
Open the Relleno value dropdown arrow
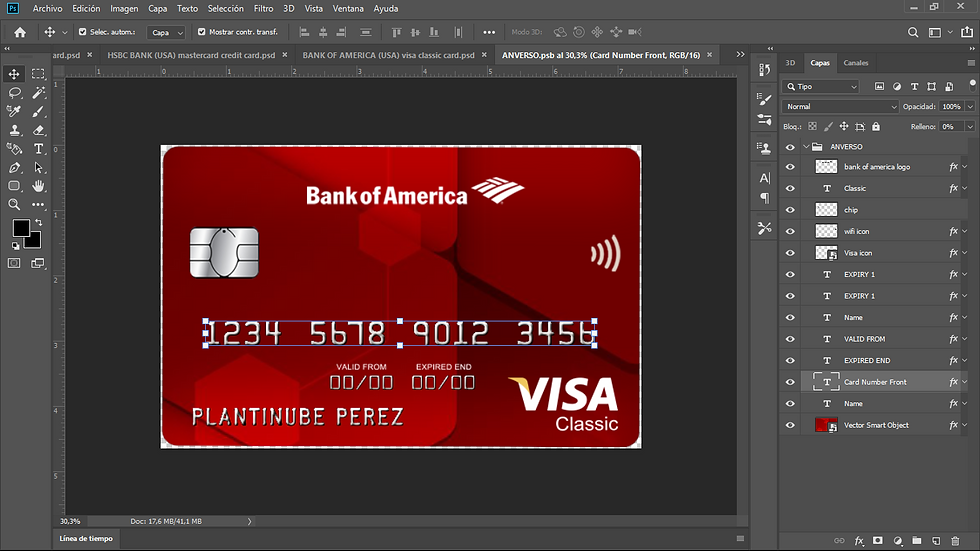tap(970, 127)
